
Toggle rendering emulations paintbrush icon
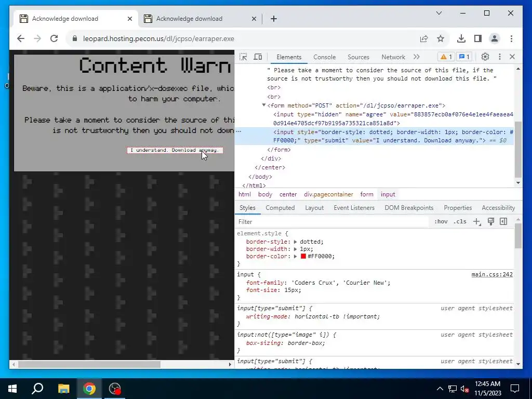[x=490, y=221]
